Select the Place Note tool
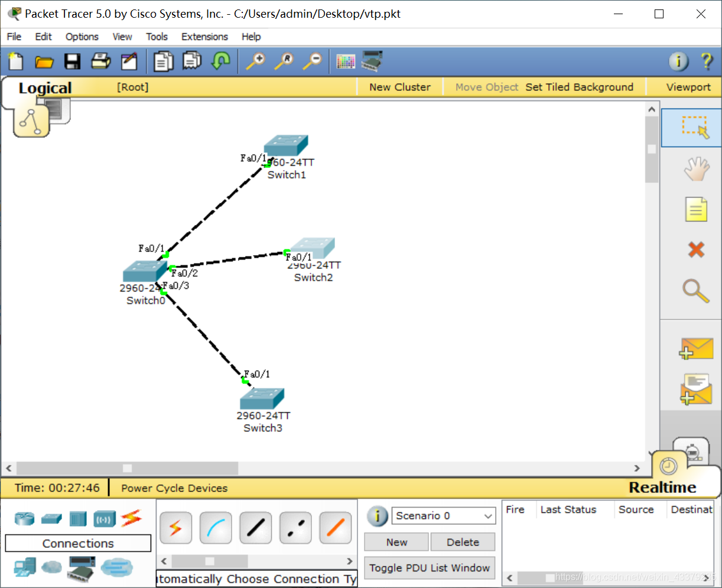Viewport: 722px width, 588px height. [696, 209]
